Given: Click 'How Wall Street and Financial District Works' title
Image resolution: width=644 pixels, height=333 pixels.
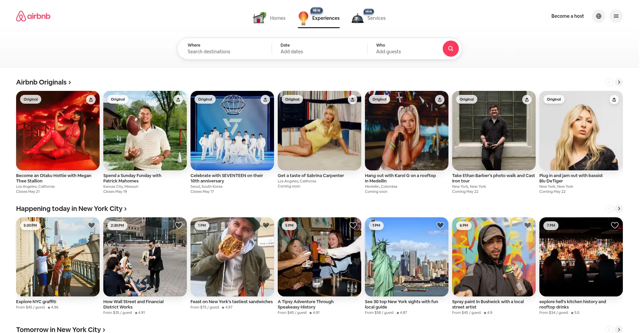Looking at the screenshot, I should click(133, 304).
